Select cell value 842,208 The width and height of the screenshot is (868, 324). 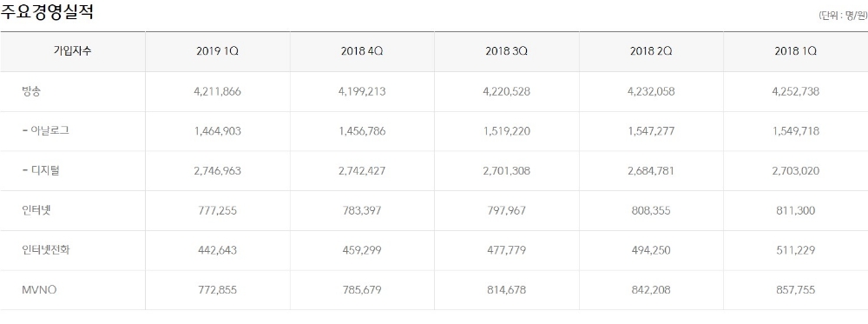coord(651,289)
